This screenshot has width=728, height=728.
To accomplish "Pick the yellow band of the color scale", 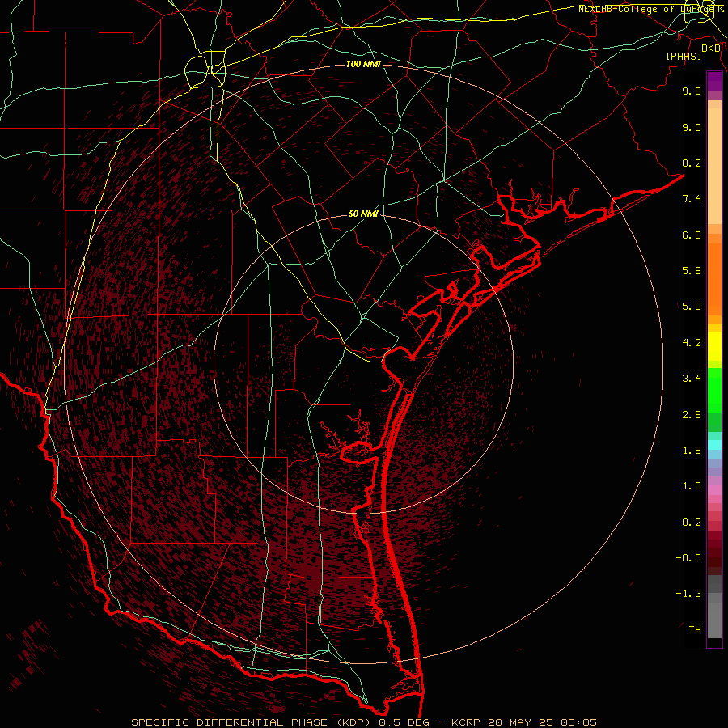I will [x=714, y=346].
